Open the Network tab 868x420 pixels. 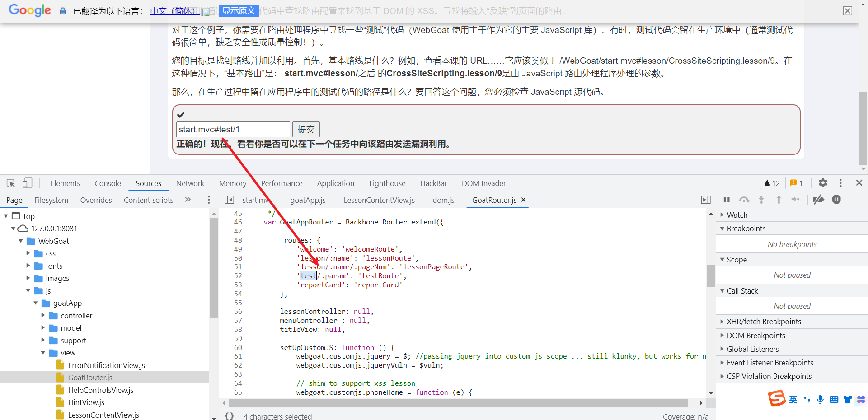[x=190, y=183]
